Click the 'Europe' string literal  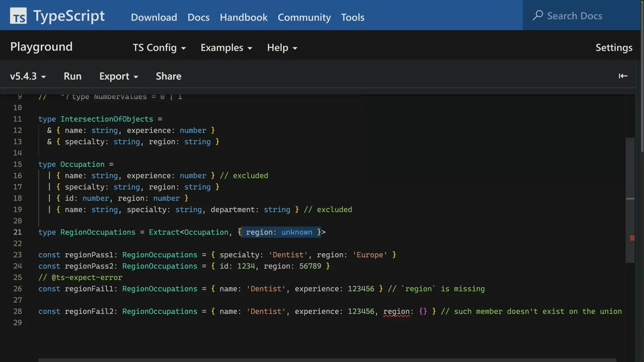coord(370,255)
